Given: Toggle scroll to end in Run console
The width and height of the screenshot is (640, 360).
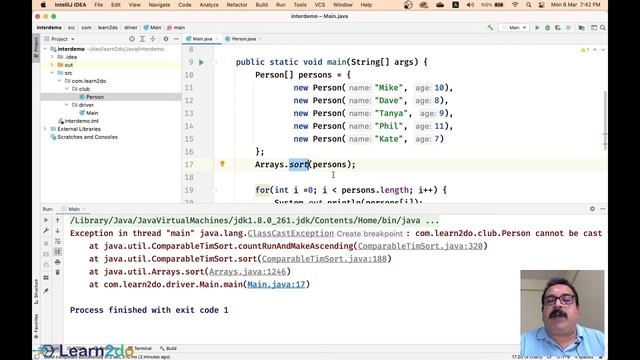Looking at the screenshot, I should 58,251.
